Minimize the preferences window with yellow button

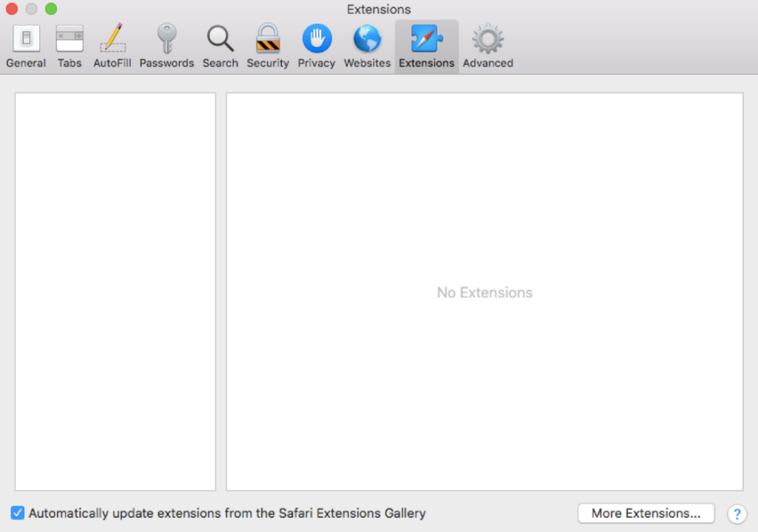31,10
